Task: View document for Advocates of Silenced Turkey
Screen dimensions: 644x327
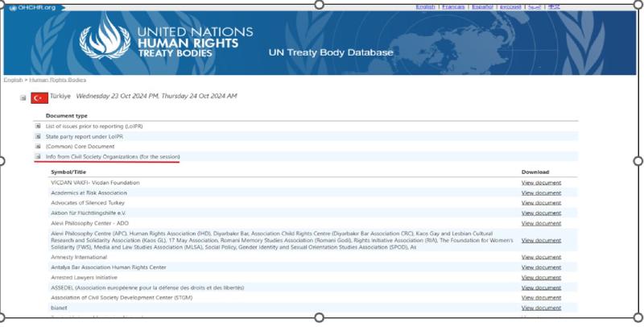Action: (x=541, y=202)
